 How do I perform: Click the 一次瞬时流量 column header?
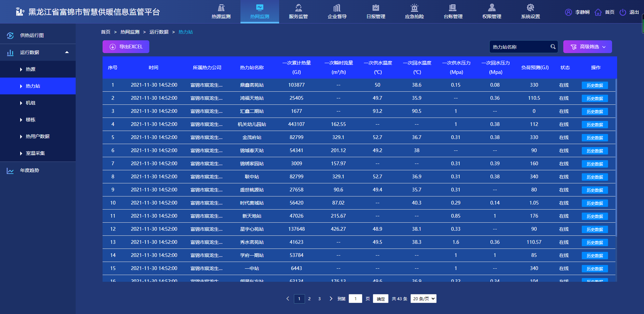point(339,68)
